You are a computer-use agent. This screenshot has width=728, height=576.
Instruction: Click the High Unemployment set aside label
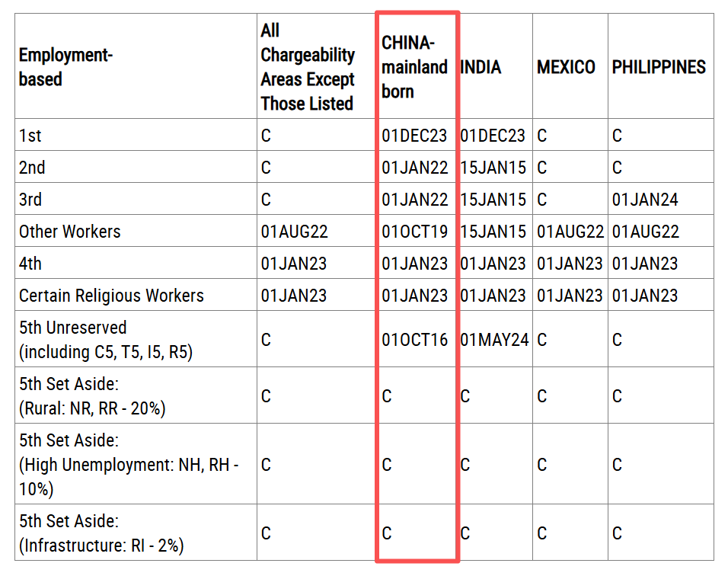[x=129, y=465]
